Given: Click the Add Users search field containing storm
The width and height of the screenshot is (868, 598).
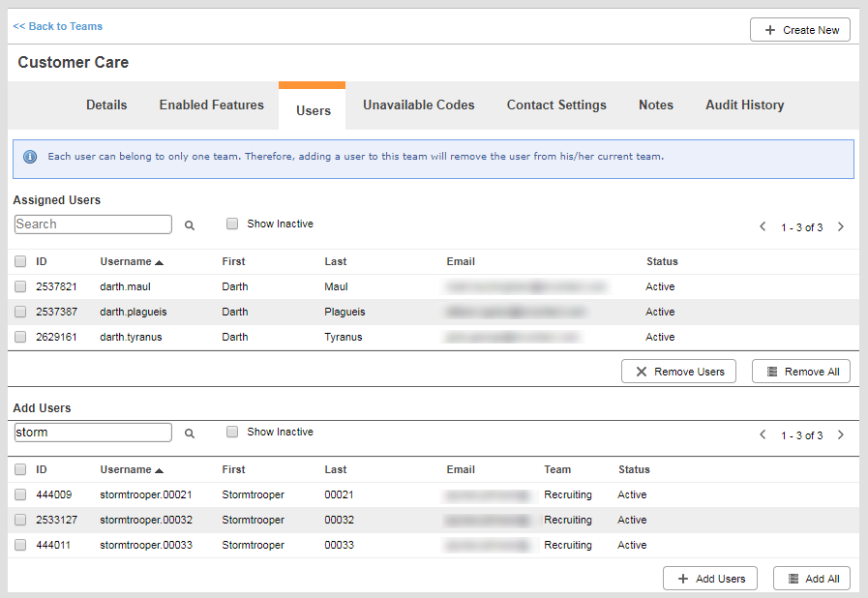Looking at the screenshot, I should point(93,433).
